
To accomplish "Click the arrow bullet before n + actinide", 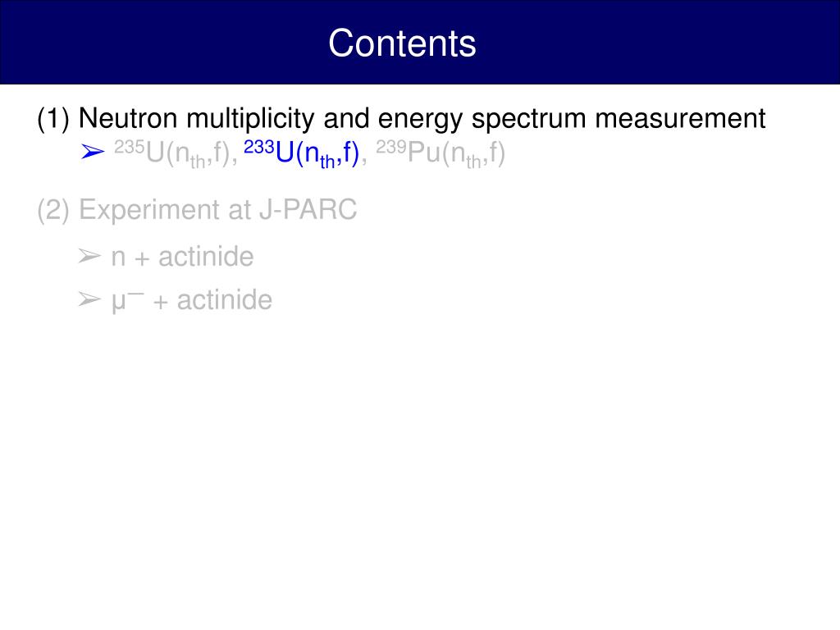I will [x=89, y=256].
